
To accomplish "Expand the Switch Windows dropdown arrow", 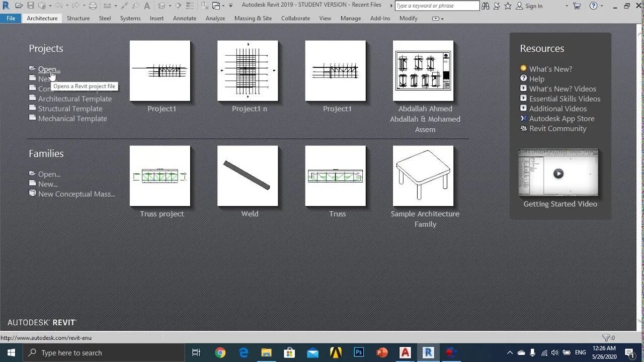I will tap(223, 6).
